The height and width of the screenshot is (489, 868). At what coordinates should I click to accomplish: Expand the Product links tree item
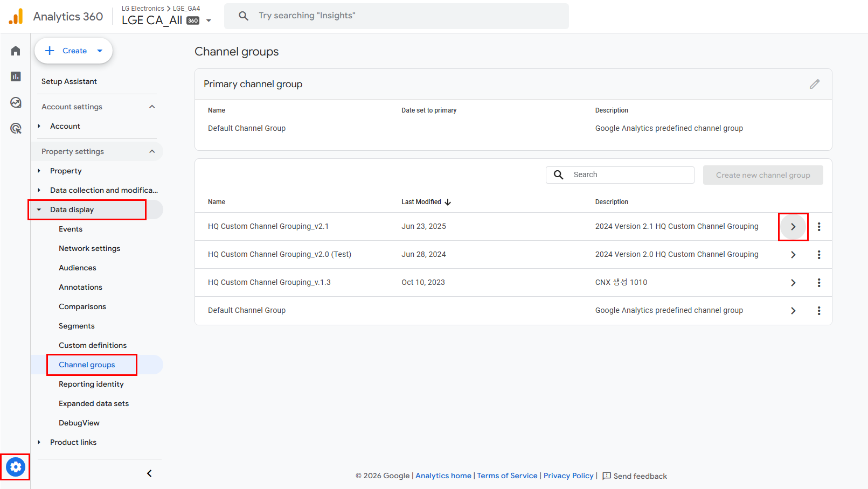39,442
